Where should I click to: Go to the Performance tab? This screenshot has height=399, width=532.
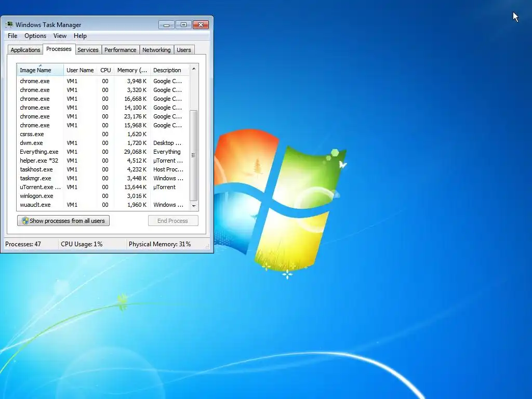[x=120, y=50]
